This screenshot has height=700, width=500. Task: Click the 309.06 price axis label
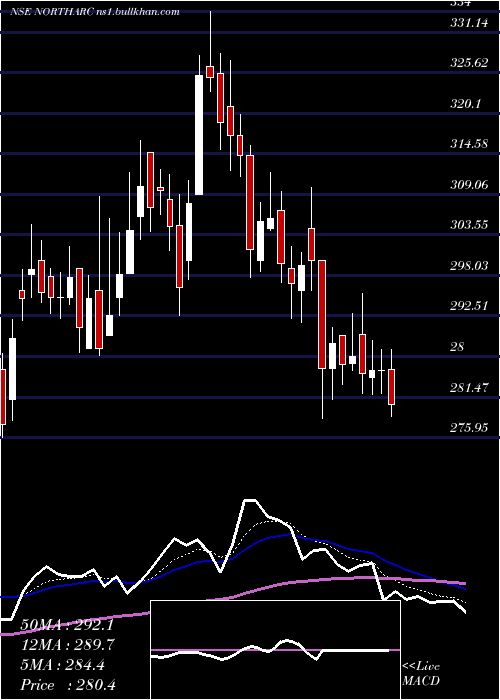pyautogui.click(x=469, y=184)
